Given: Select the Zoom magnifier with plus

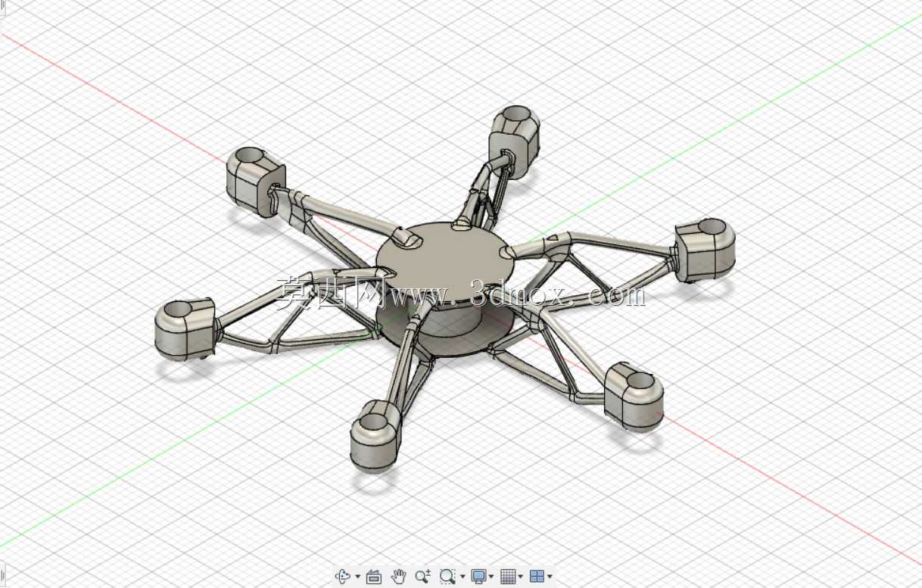Looking at the screenshot, I should click(x=423, y=577).
